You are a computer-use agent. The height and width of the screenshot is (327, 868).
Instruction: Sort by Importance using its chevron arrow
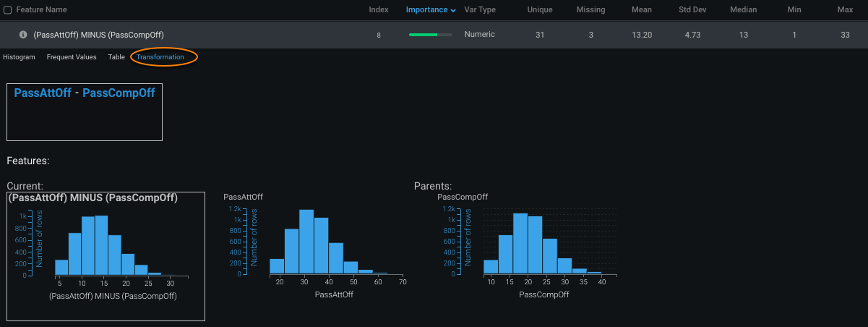(x=453, y=10)
